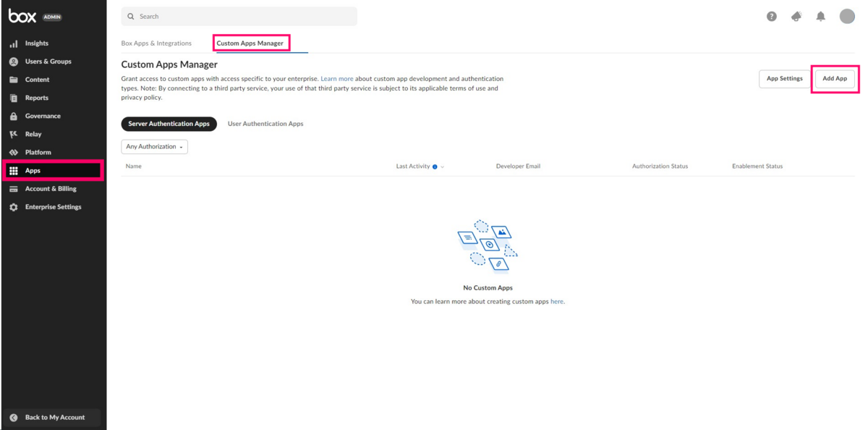This screenshot has height=430, width=868.
Task: Click the Developer Email column header
Action: (518, 166)
